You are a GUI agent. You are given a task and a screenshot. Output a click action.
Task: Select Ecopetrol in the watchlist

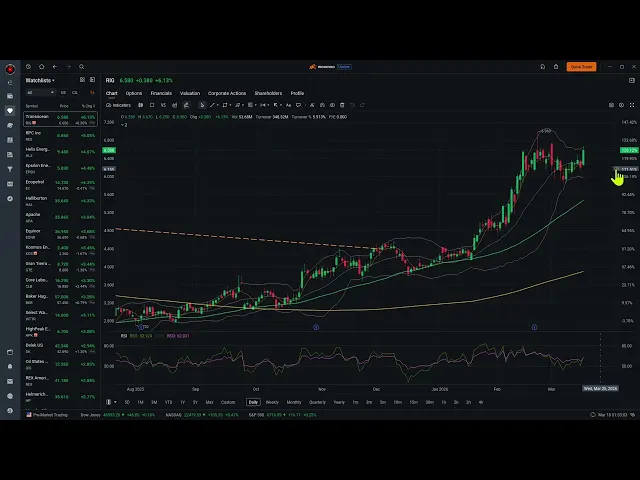click(60, 184)
